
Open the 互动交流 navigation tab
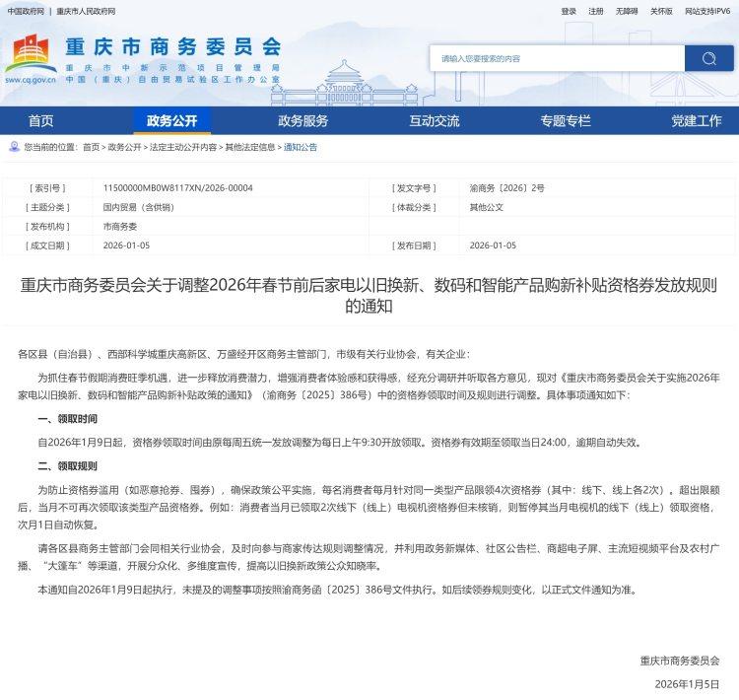point(434,121)
